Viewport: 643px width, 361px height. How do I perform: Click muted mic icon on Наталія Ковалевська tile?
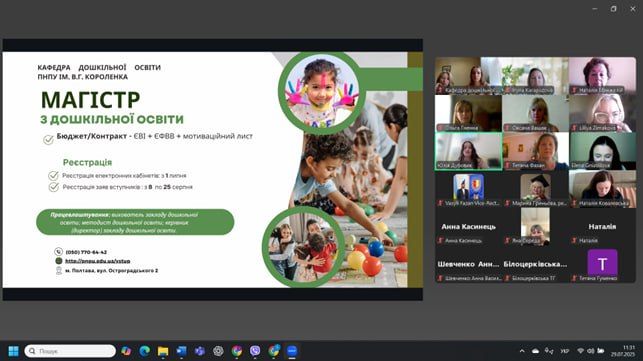[574, 203]
